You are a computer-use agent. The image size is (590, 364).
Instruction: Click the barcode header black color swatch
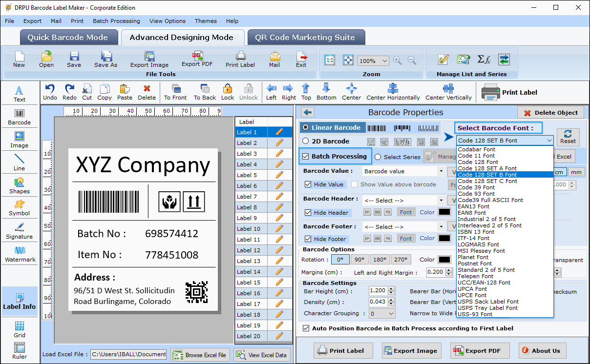pyautogui.click(x=444, y=212)
